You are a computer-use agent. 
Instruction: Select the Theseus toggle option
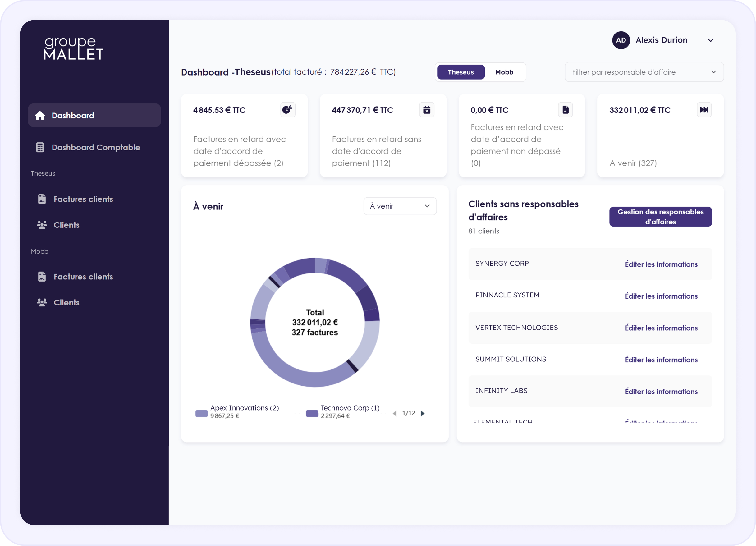(x=461, y=72)
